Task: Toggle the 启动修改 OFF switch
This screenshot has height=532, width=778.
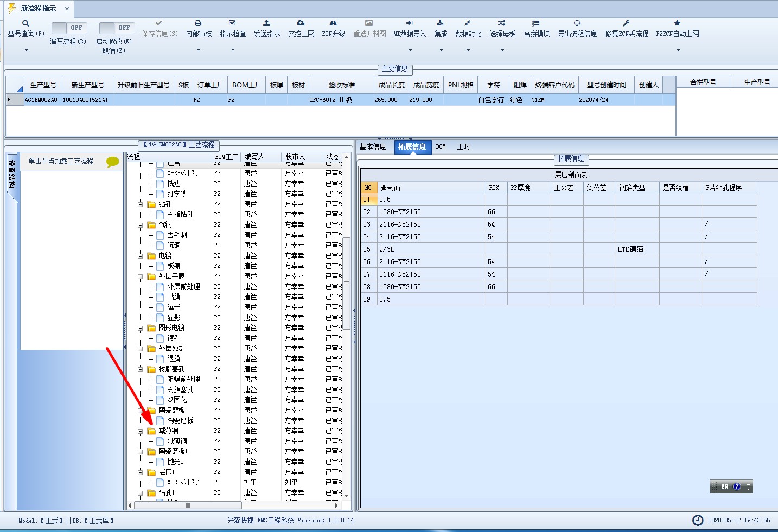Action: tap(117, 28)
